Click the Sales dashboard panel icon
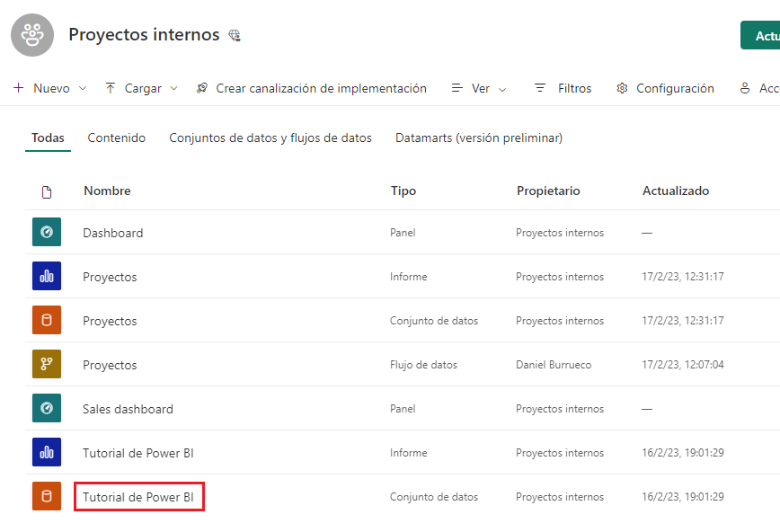Screen dimensions: 780x532 pyautogui.click(x=47, y=408)
